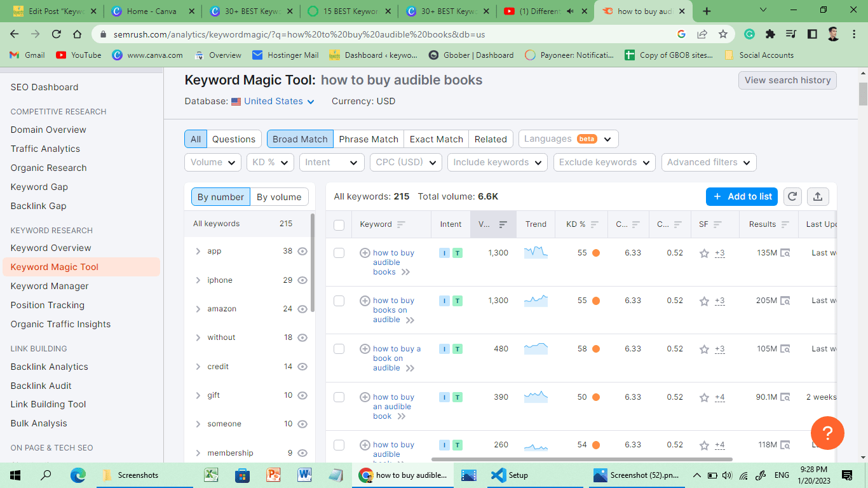Click SERP features star in the 480 volume row
Image resolution: width=868 pixels, height=488 pixels.
(704, 349)
